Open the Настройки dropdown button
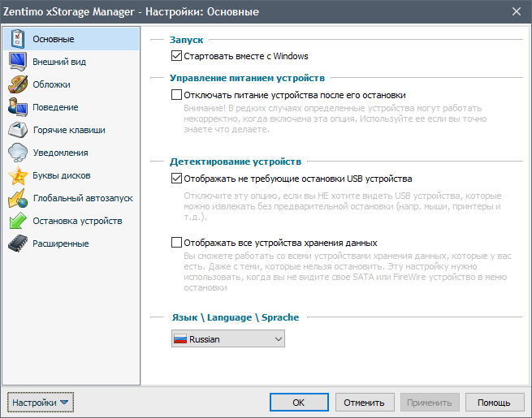532x418 pixels. pyautogui.click(x=41, y=403)
